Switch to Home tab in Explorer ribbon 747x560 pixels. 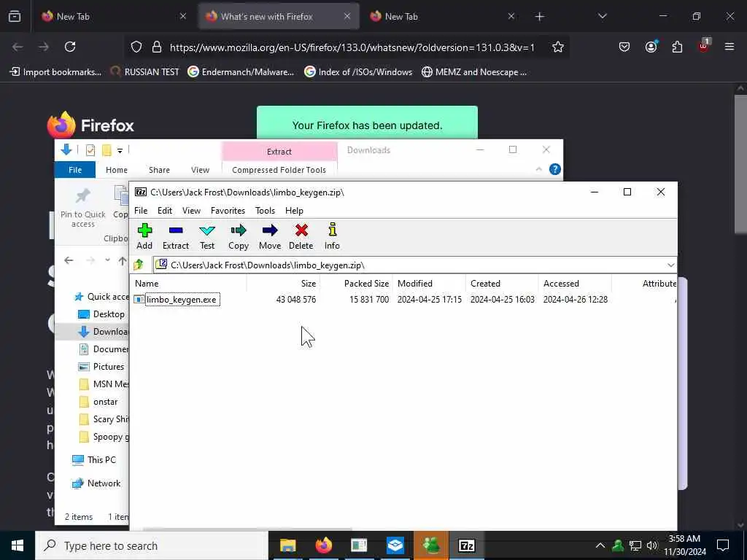coord(117,170)
